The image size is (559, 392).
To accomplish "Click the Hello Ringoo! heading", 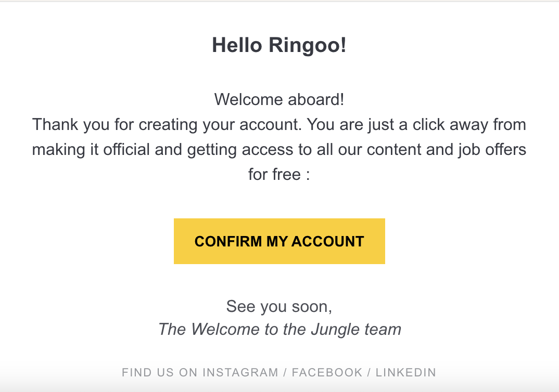I will 279,46.
